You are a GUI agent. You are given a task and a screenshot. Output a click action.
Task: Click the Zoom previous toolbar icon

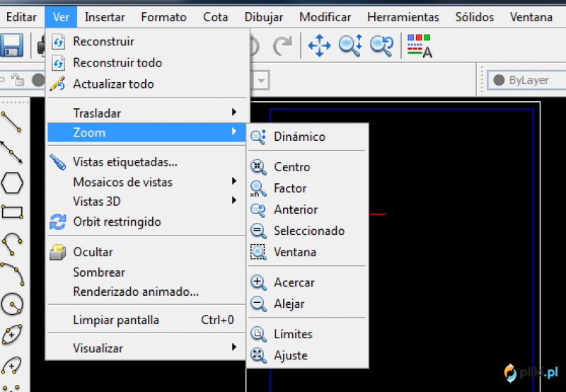click(x=382, y=45)
